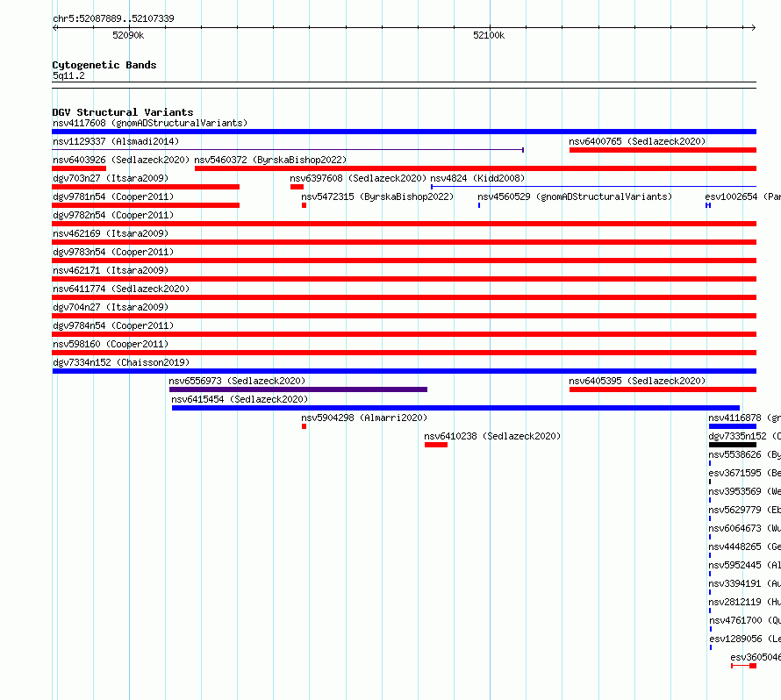Viewport: 781px width, 700px height.
Task: Open nsv2812119 variant entry
Action: (745, 602)
